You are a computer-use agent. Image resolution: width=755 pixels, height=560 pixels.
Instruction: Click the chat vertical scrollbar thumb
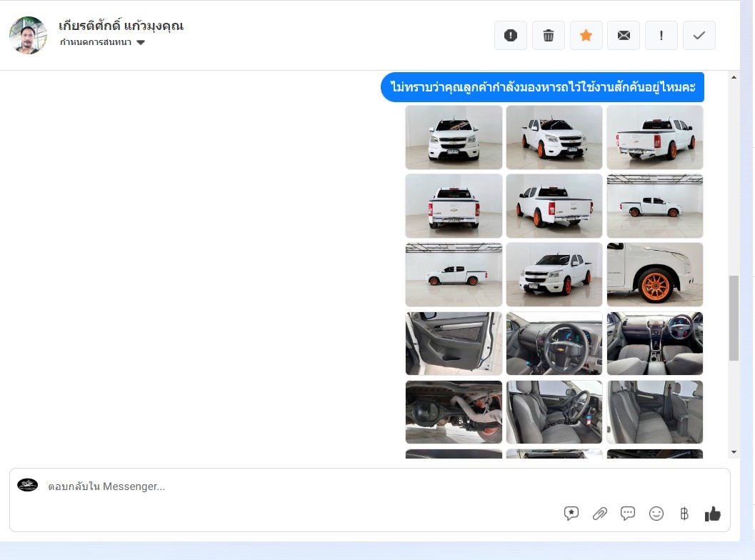(734, 318)
